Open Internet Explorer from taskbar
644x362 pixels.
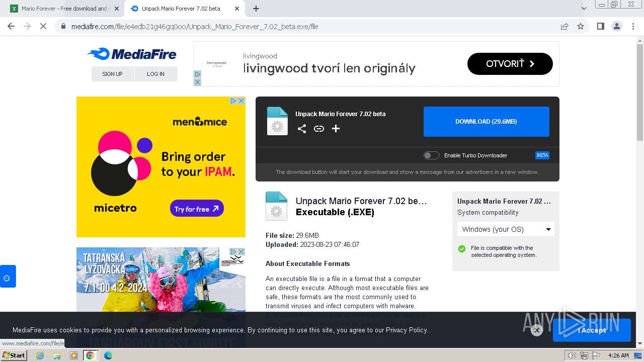[x=40, y=355]
